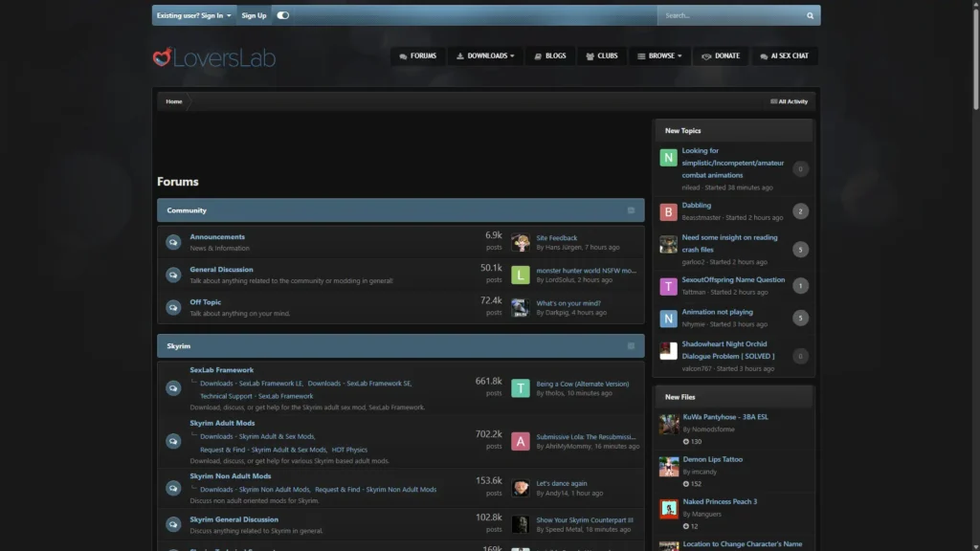
Task: Open the Forums menu item
Action: [417, 56]
